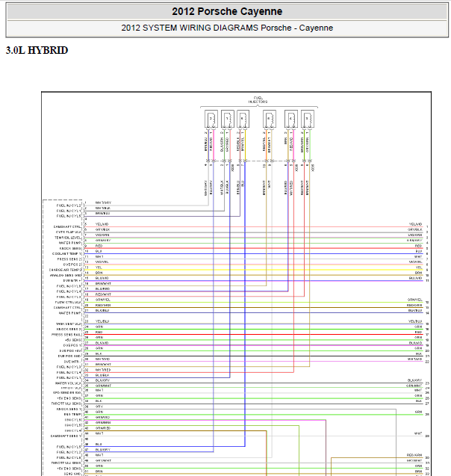Click the 'CAMSHAFT SENS 1' pin label
Screen dimensions: 451x476
(x=66, y=436)
